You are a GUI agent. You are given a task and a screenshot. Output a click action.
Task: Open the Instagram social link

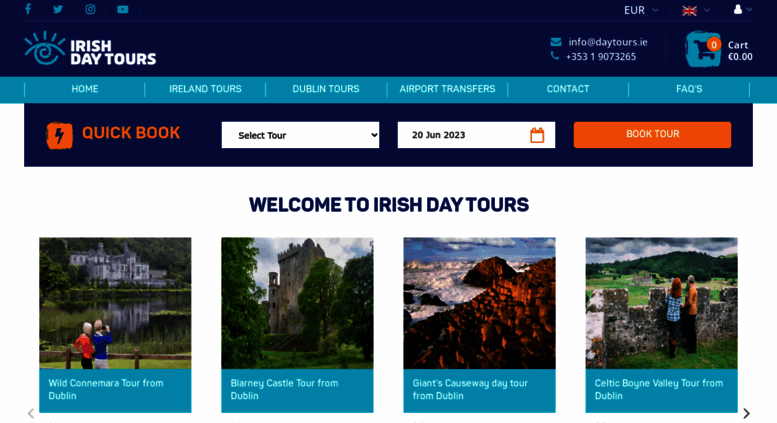90,9
